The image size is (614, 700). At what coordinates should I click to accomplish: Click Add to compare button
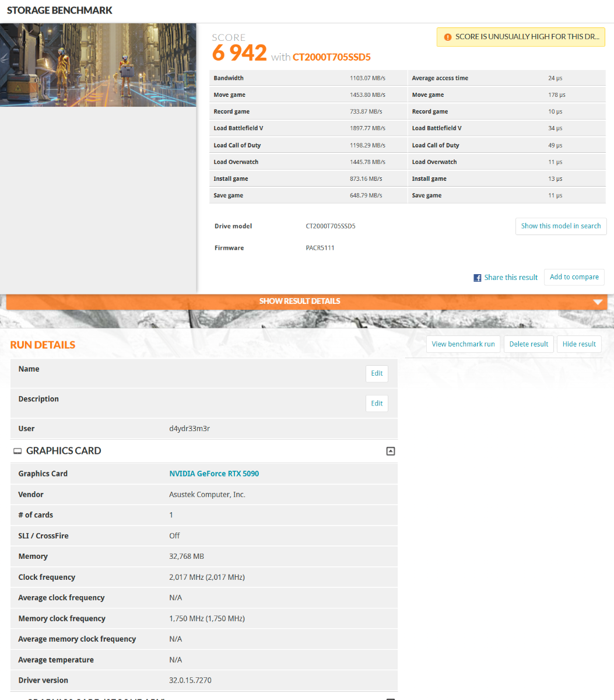pyautogui.click(x=574, y=277)
